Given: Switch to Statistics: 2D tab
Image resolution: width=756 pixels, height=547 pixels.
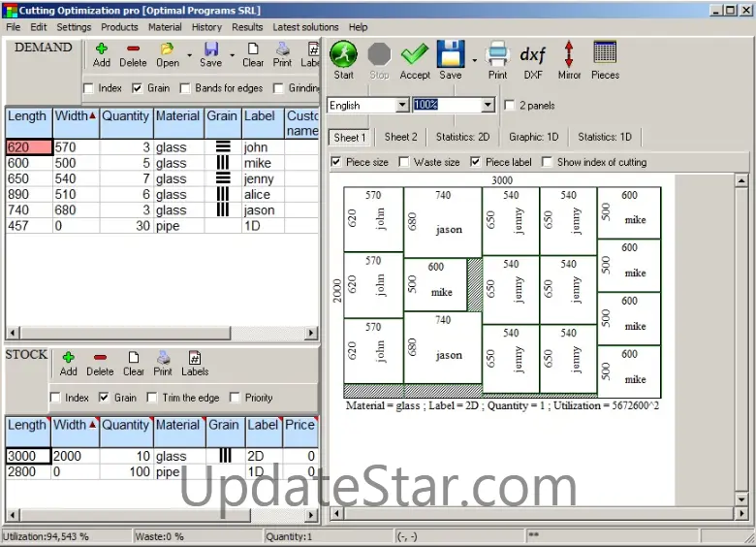Looking at the screenshot, I should (x=463, y=137).
